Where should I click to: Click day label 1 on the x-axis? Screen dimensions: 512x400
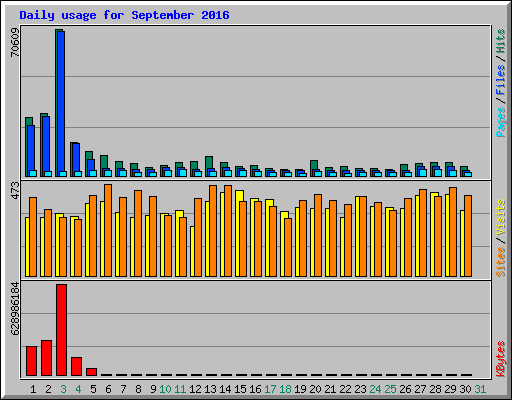click(x=33, y=389)
